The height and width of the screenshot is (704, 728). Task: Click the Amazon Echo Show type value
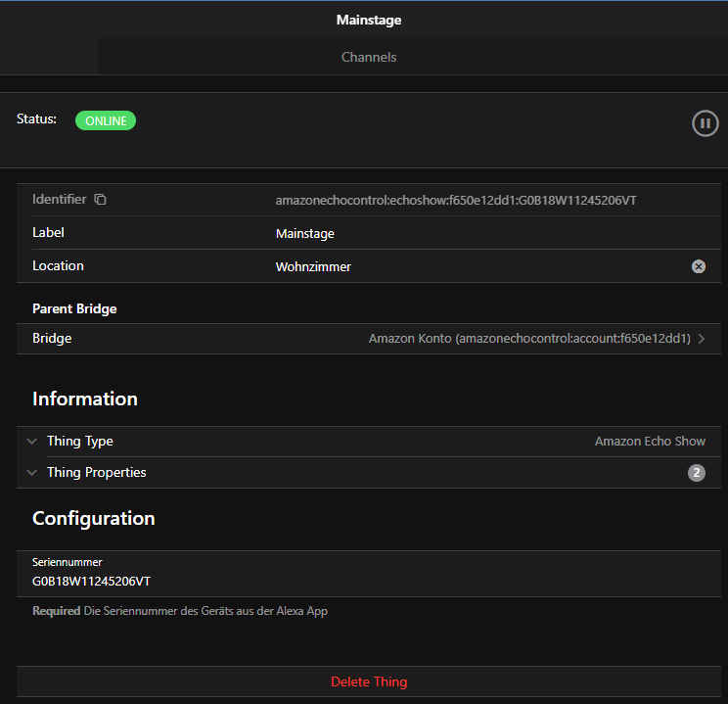[x=650, y=442]
